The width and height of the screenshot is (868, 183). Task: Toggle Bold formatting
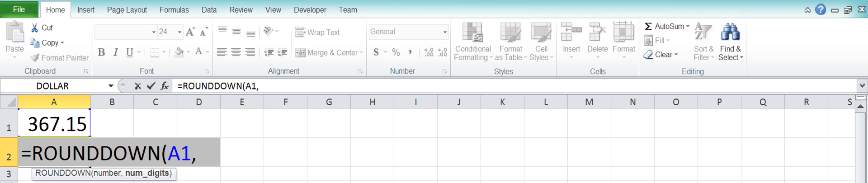101,52
